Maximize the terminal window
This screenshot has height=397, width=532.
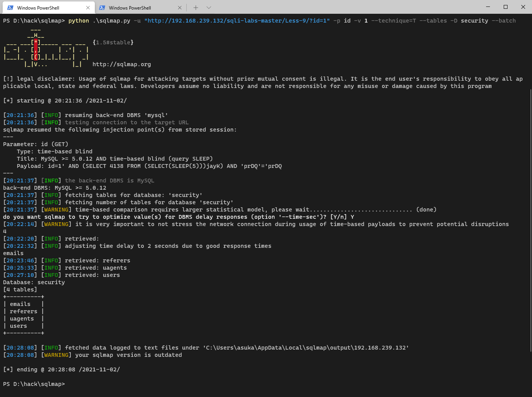[506, 7]
